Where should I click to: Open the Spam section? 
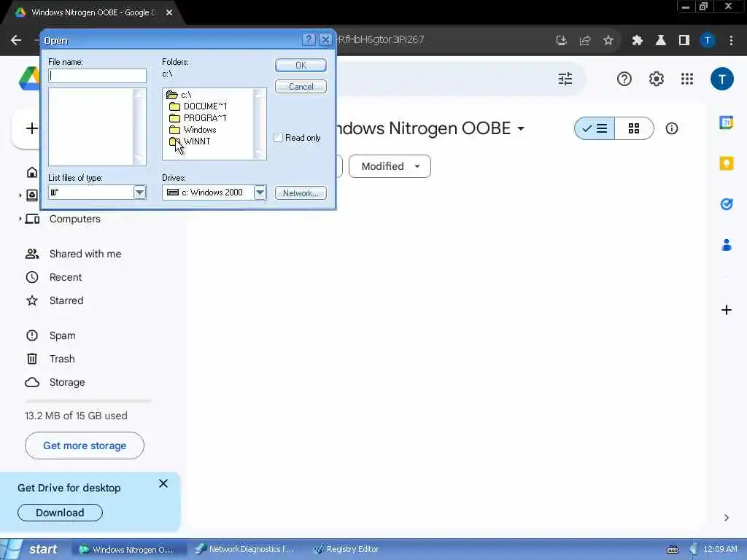coord(62,335)
